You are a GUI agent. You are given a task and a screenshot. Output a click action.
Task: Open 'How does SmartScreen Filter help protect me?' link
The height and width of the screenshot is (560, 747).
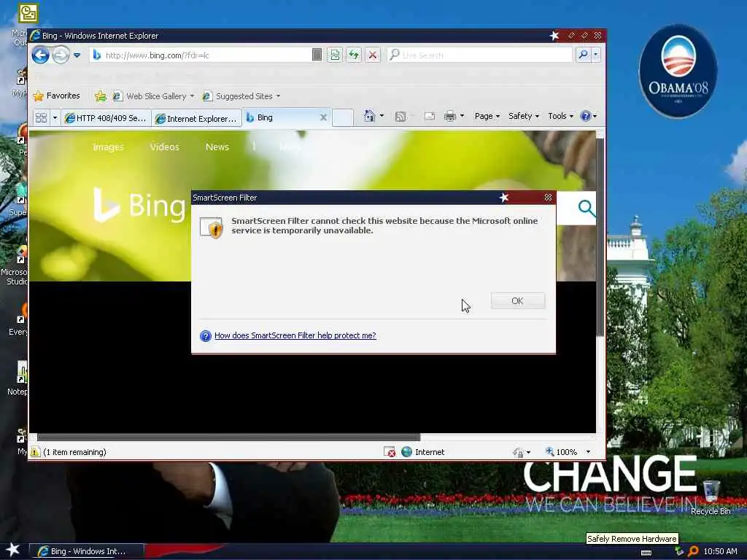pos(295,335)
